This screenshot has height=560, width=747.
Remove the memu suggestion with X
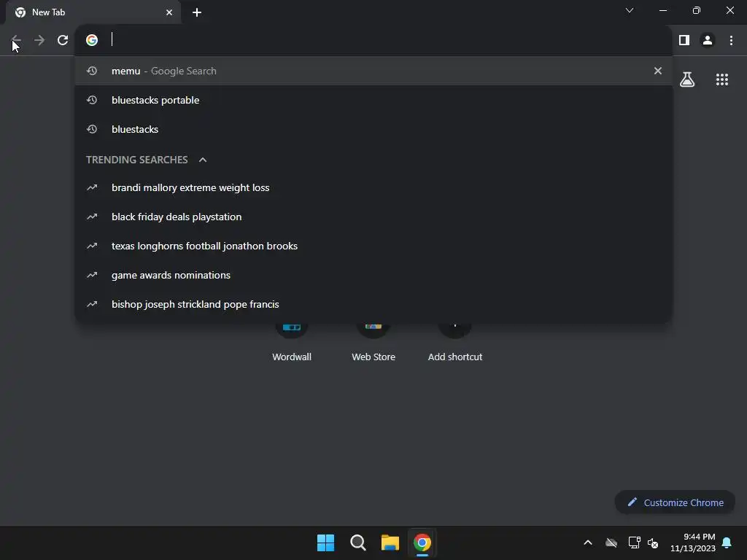(657, 71)
